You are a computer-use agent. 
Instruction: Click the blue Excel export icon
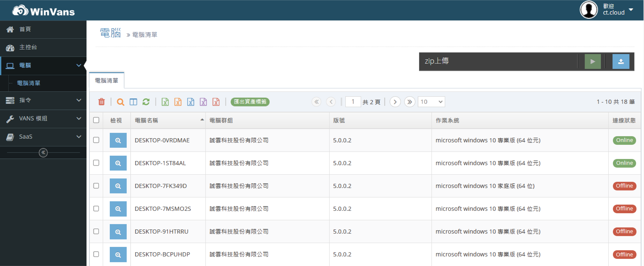point(191,102)
